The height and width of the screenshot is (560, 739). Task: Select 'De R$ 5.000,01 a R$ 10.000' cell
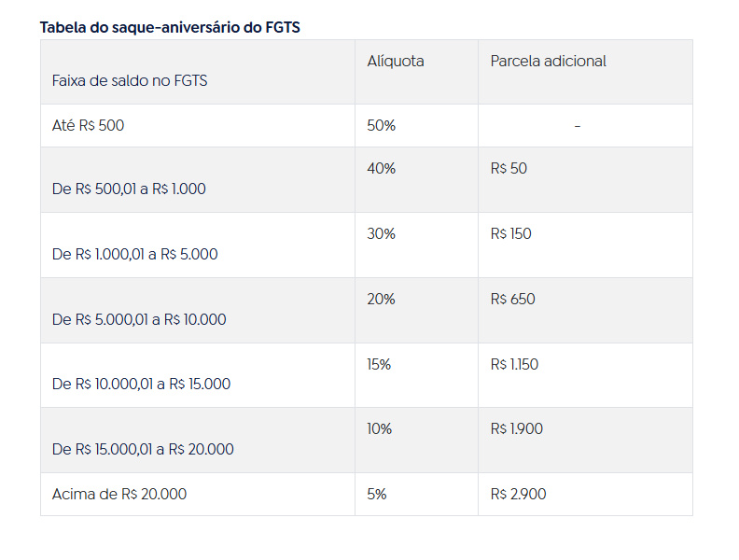coord(140,320)
